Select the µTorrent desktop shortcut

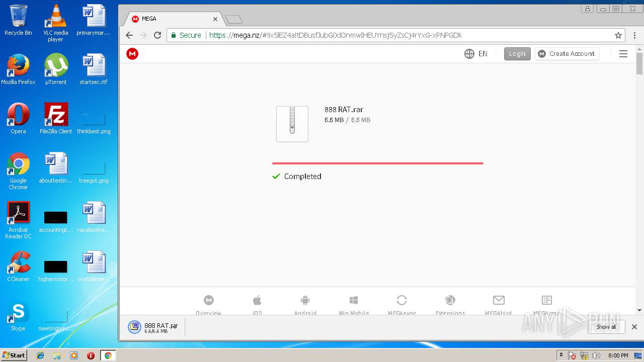click(x=56, y=69)
